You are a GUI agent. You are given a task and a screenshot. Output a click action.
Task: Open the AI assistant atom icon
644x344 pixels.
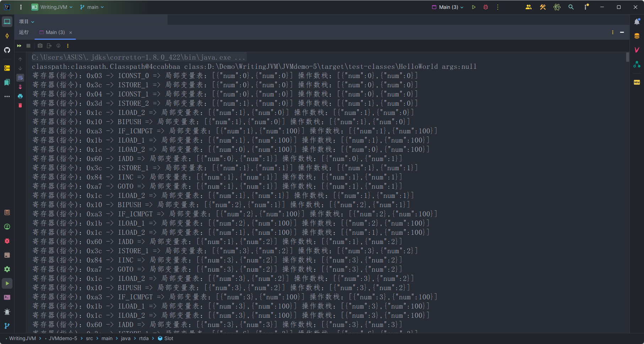[x=557, y=7]
